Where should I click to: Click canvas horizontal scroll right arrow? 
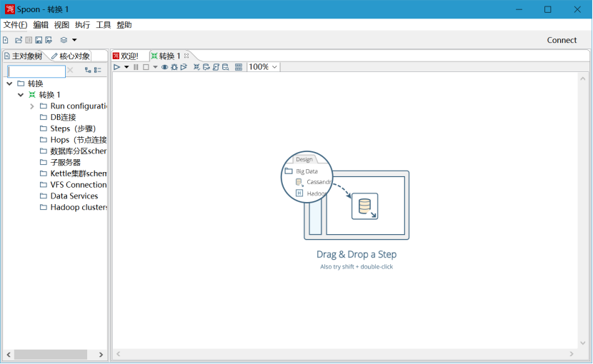point(572,354)
